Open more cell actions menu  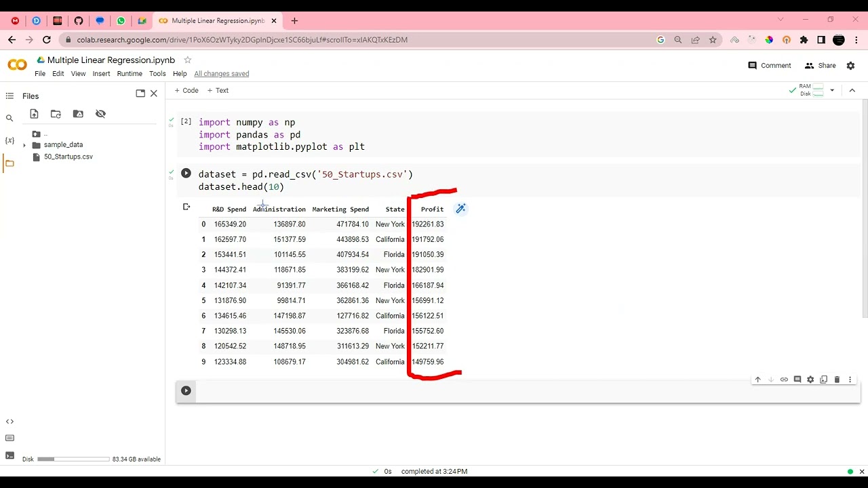(850, 380)
